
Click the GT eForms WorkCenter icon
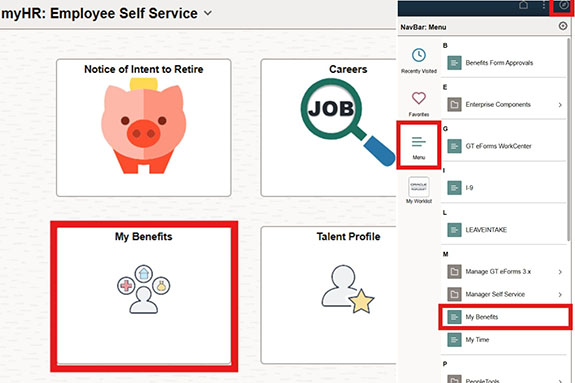coord(454,146)
